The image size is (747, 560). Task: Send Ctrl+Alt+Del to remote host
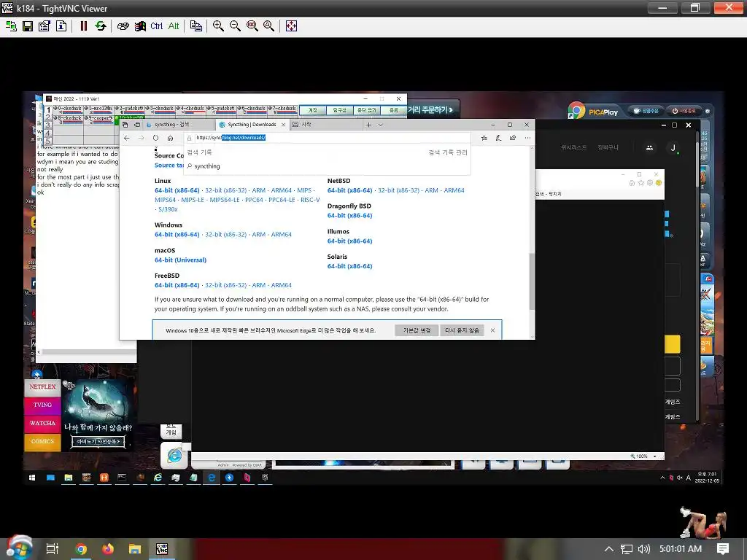(x=123, y=26)
